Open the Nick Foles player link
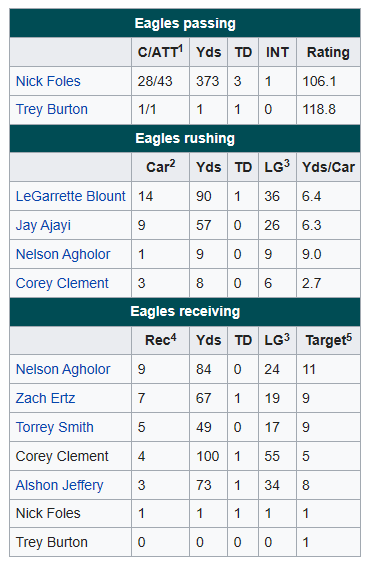 pyautogui.click(x=48, y=81)
